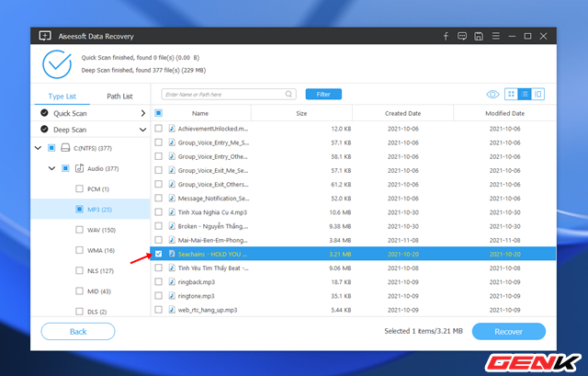Click the Filter button
The width and height of the screenshot is (588, 376).
pos(323,94)
